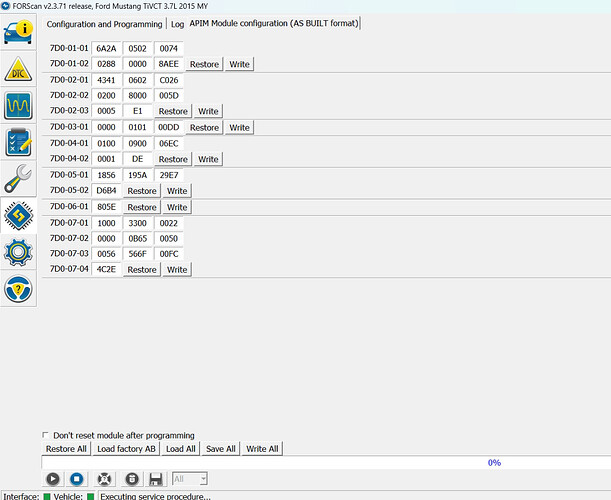611x500 pixels.
Task: Toggle Don't reset module after programming
Action: tap(46, 435)
